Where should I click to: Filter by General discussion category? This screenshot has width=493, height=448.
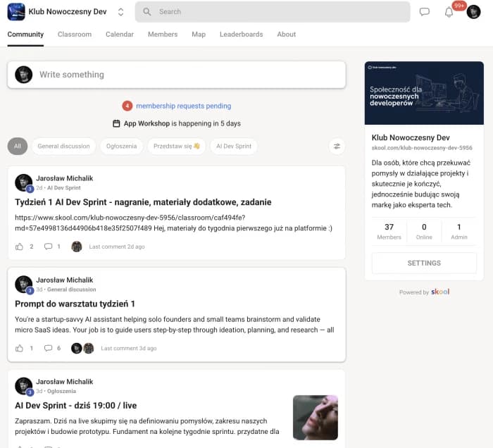coord(63,147)
